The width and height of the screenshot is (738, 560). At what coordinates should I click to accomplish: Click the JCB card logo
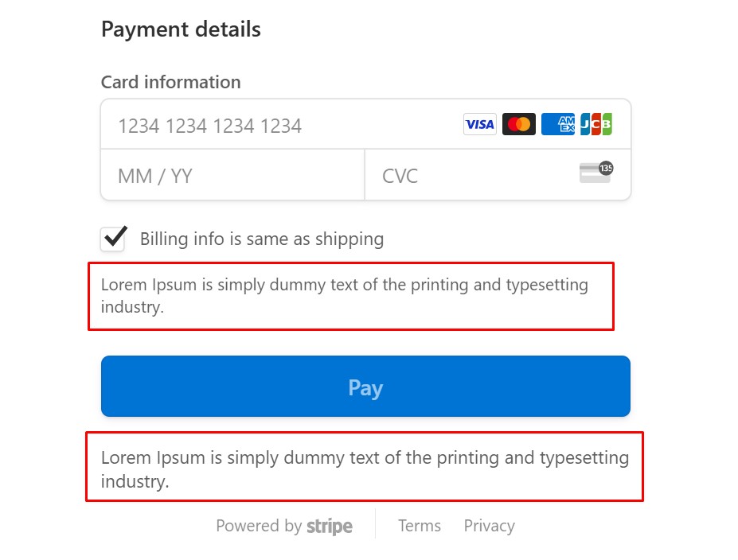[595, 124]
